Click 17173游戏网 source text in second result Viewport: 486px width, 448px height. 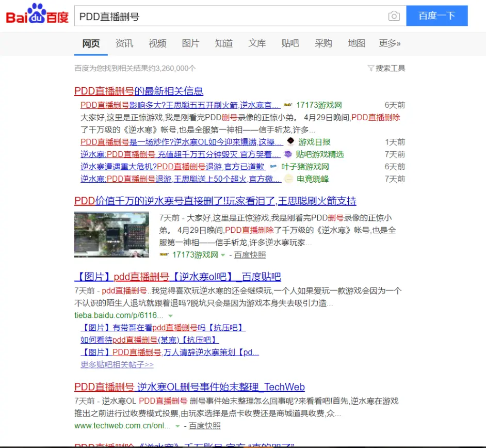(195, 255)
